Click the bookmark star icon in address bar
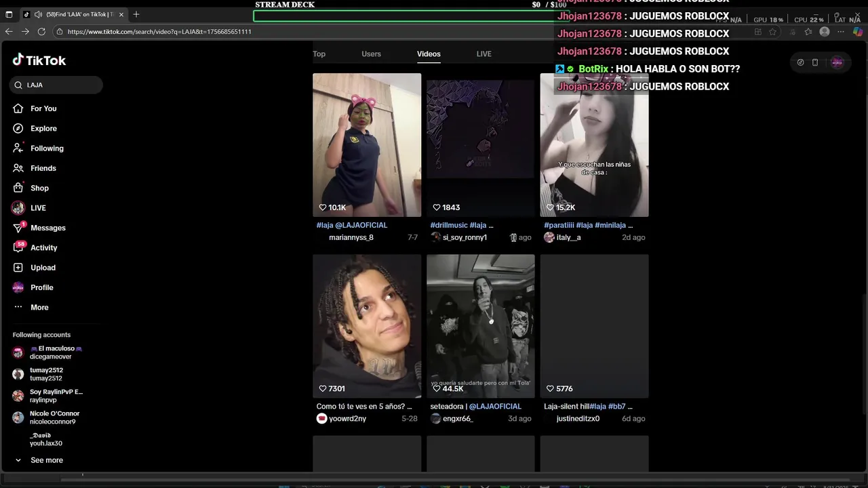 [x=772, y=32]
